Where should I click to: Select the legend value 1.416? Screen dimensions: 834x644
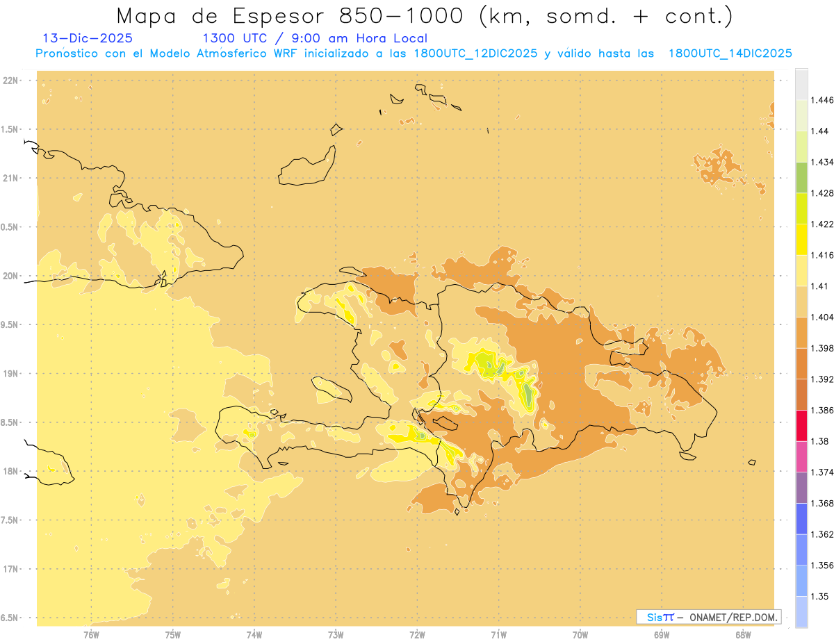[823, 255]
